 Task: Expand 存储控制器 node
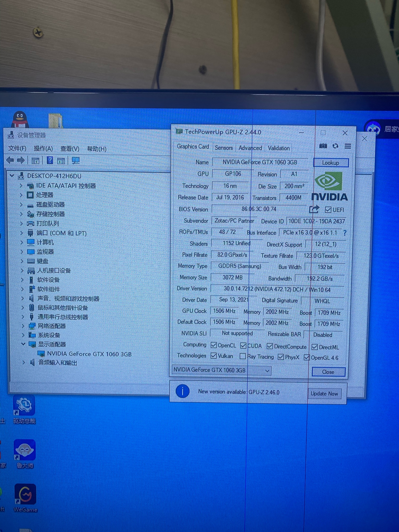coord(21,214)
